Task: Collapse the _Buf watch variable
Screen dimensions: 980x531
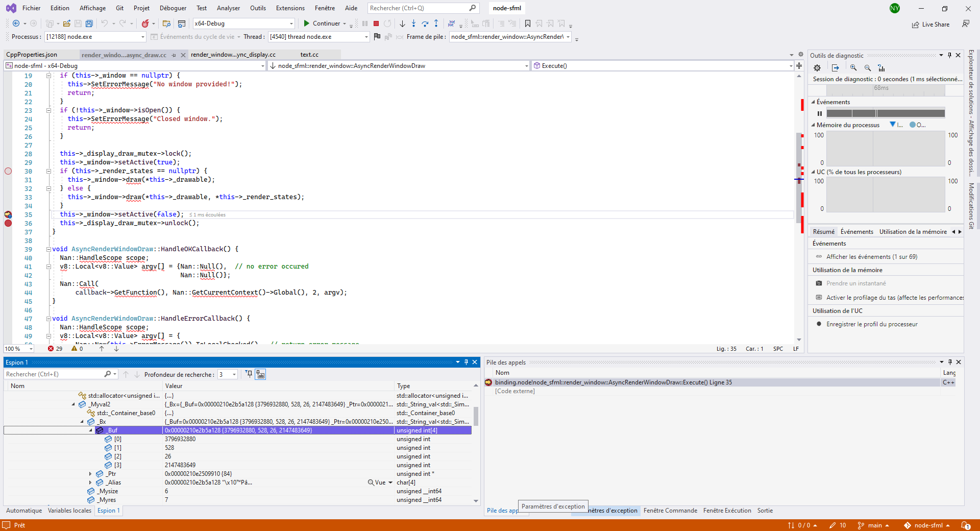Action: point(90,430)
